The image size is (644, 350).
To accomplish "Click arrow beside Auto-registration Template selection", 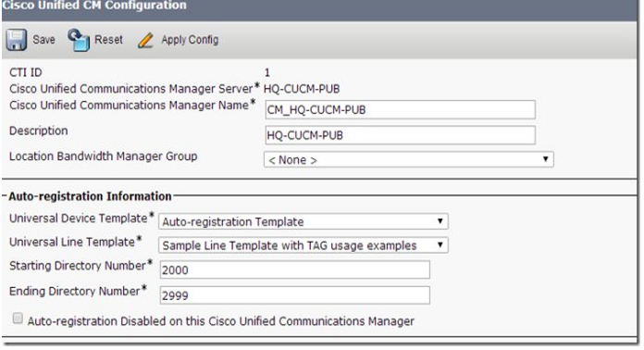I will click(x=440, y=221).
